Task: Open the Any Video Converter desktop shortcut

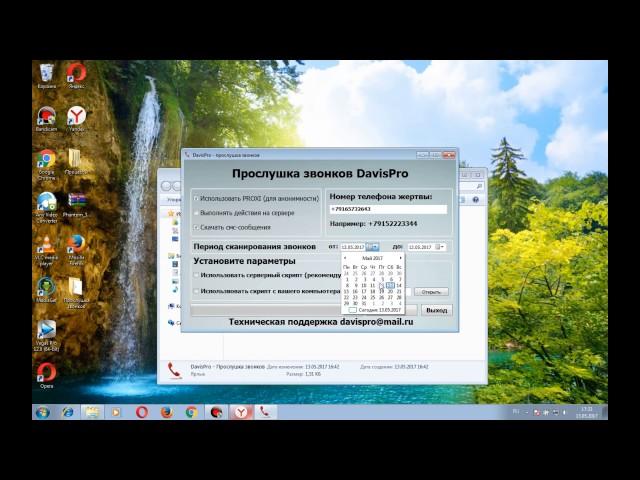Action: click(x=47, y=208)
